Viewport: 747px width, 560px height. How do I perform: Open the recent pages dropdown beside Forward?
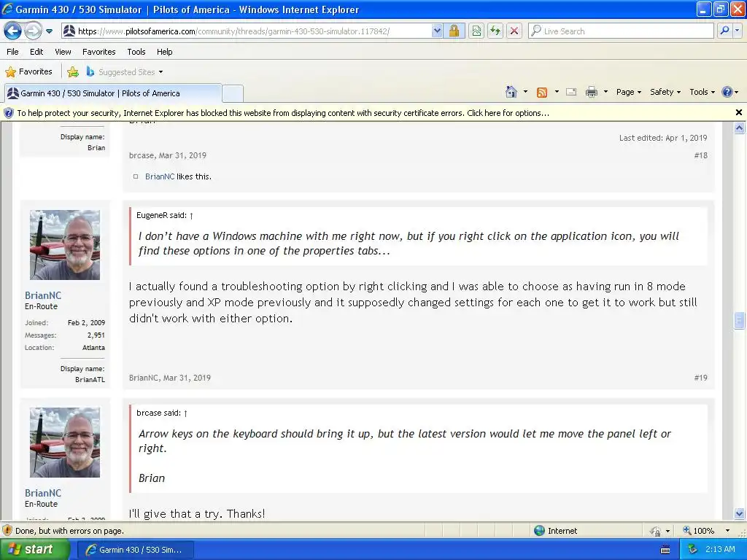pos(49,31)
